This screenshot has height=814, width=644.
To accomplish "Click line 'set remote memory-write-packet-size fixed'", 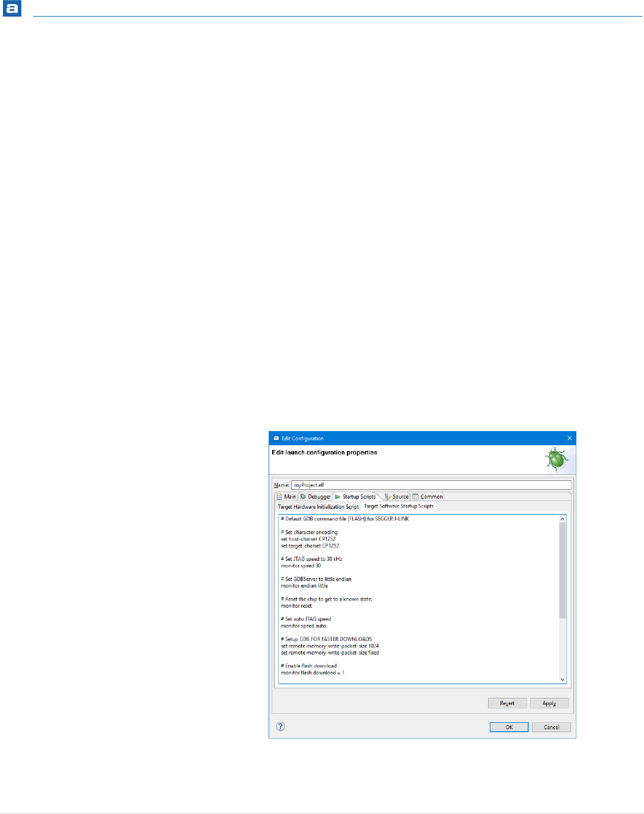I will 330,653.
